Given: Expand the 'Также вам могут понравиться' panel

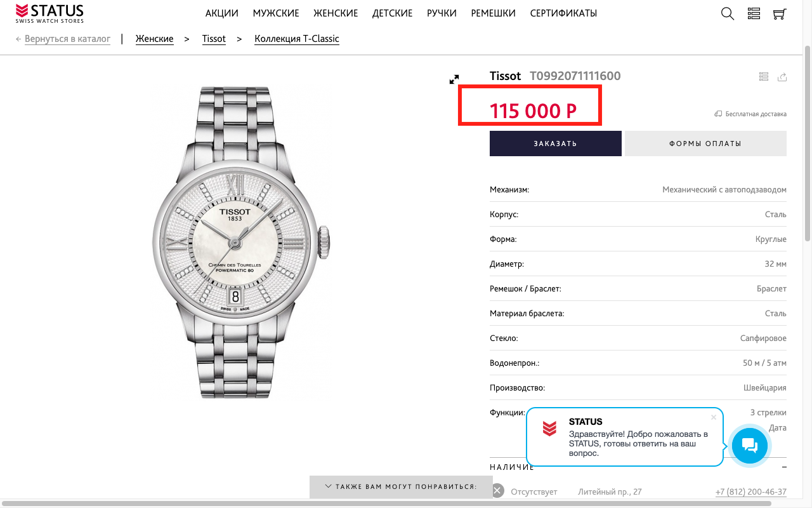Looking at the screenshot, I should [x=400, y=487].
